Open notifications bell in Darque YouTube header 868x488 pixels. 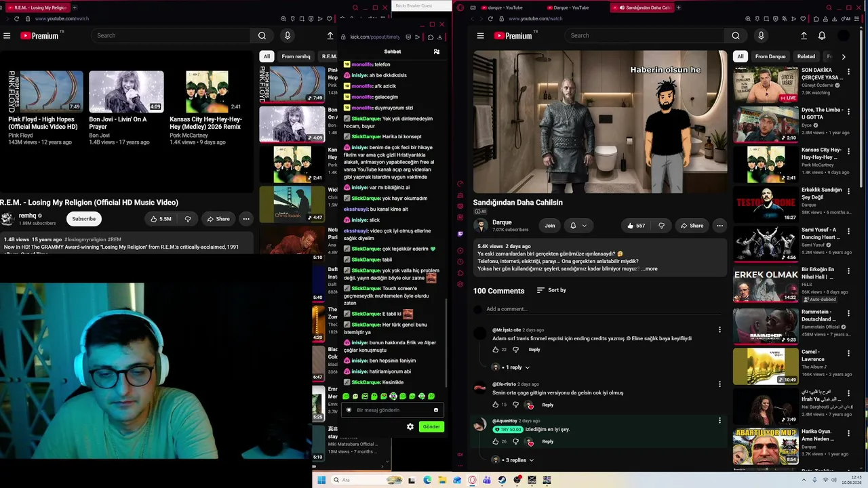tap(822, 36)
